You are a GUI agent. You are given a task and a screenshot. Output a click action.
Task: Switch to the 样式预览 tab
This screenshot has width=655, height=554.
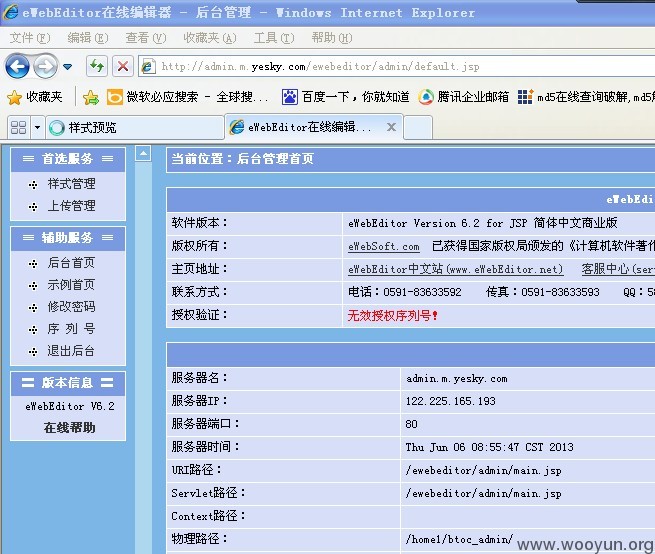coord(135,127)
